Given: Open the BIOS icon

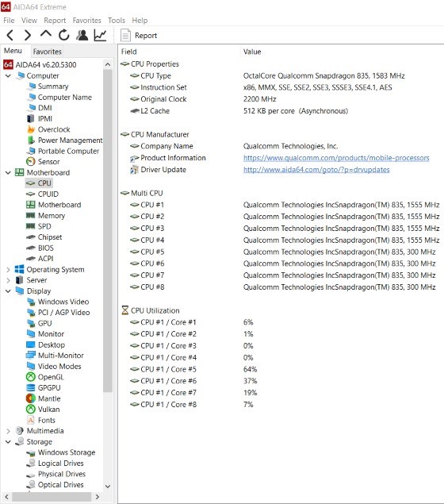Looking at the screenshot, I should pos(30,248).
